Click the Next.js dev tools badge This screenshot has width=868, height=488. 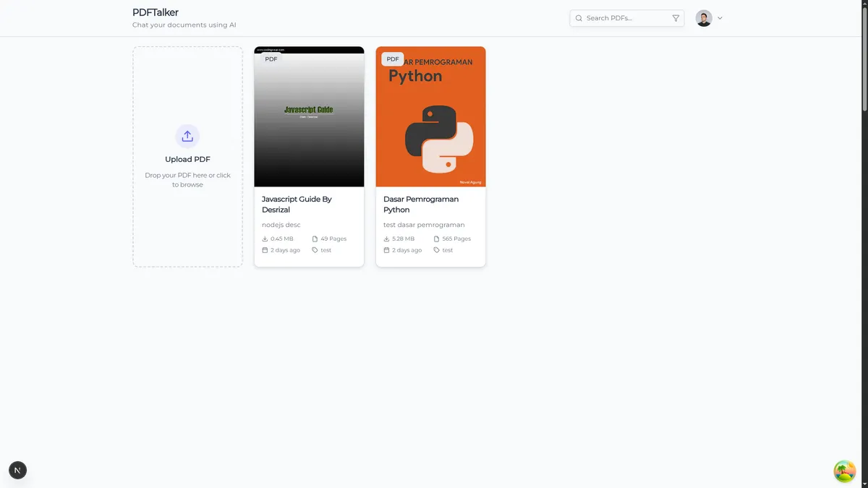pos(17,471)
